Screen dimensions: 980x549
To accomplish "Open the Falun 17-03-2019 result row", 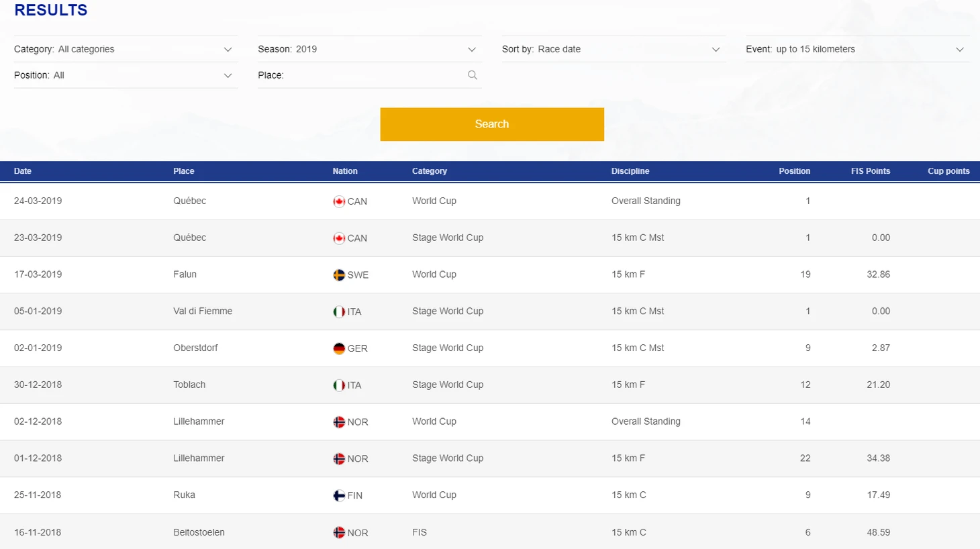I will [x=489, y=274].
